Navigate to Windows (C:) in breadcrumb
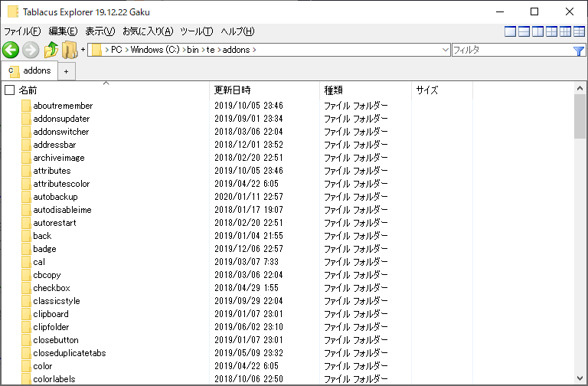Viewport: 588px width, 386px height. coord(155,50)
